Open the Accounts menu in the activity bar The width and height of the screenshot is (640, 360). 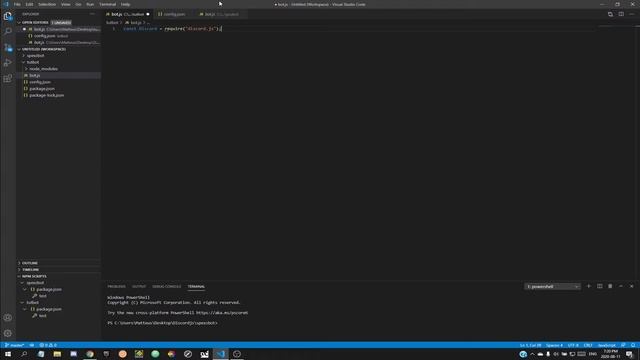point(8,318)
